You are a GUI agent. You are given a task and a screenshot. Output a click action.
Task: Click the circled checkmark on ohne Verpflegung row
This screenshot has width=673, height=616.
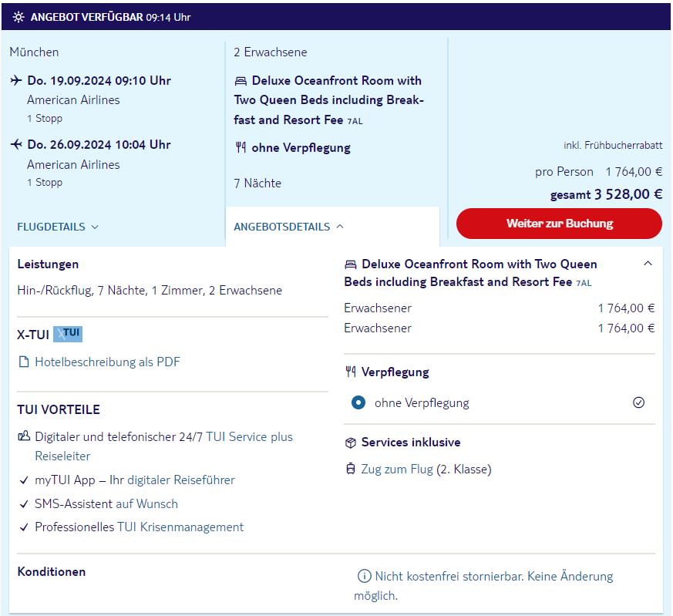point(638,402)
